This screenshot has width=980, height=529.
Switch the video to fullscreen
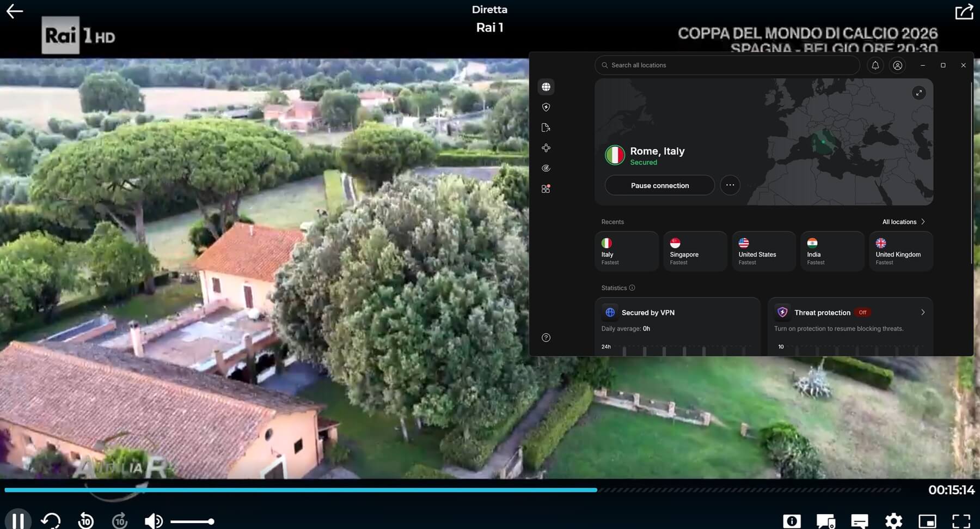tap(961, 521)
